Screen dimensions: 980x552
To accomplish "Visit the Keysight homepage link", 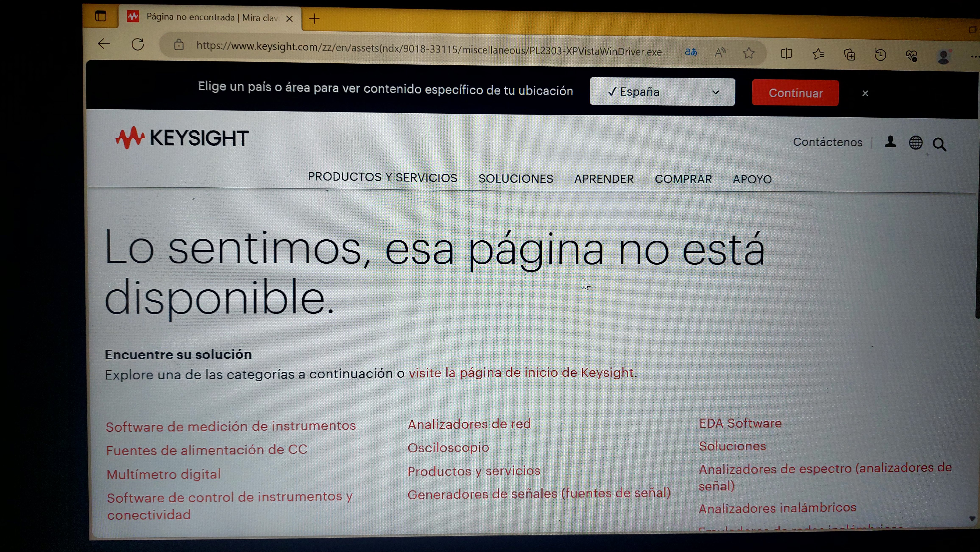I will click(x=521, y=372).
